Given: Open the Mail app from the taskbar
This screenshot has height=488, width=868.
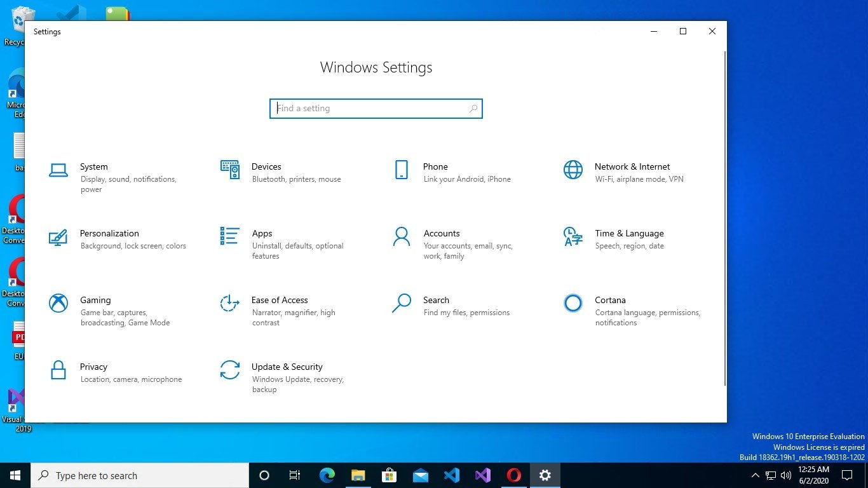Looking at the screenshot, I should pos(421,475).
